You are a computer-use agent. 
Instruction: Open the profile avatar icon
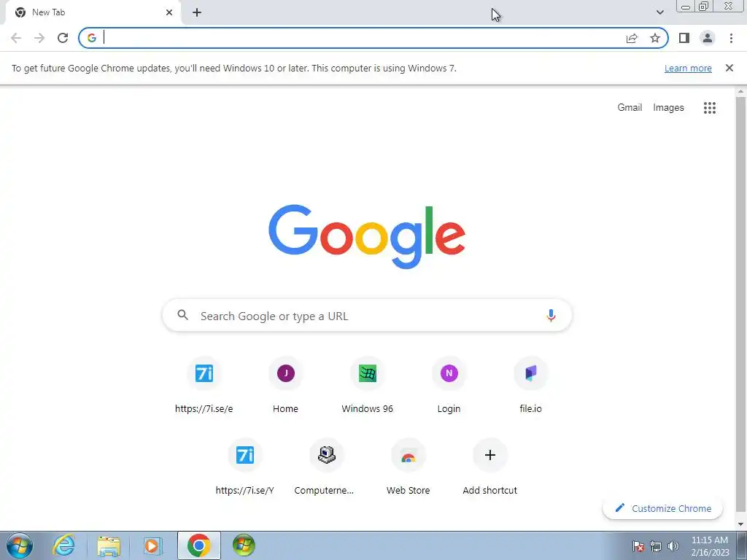coord(708,38)
